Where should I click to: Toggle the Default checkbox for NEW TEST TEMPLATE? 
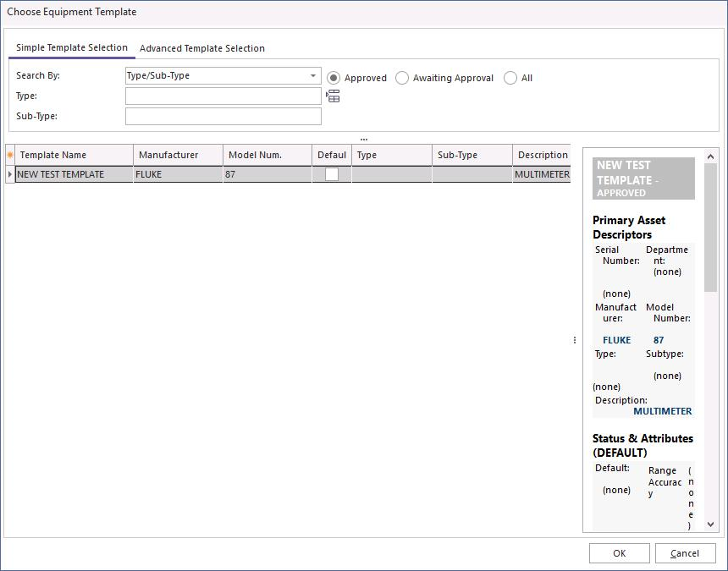332,174
